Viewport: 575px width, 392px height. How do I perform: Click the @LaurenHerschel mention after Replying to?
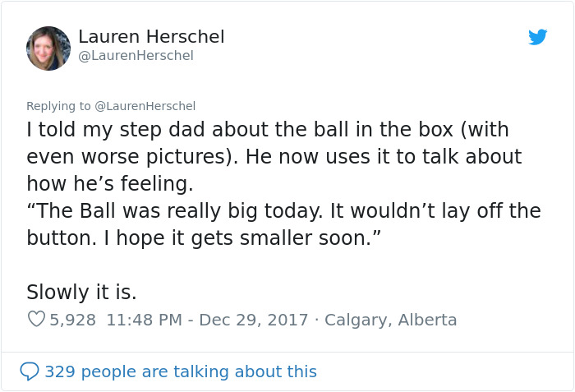click(x=145, y=106)
